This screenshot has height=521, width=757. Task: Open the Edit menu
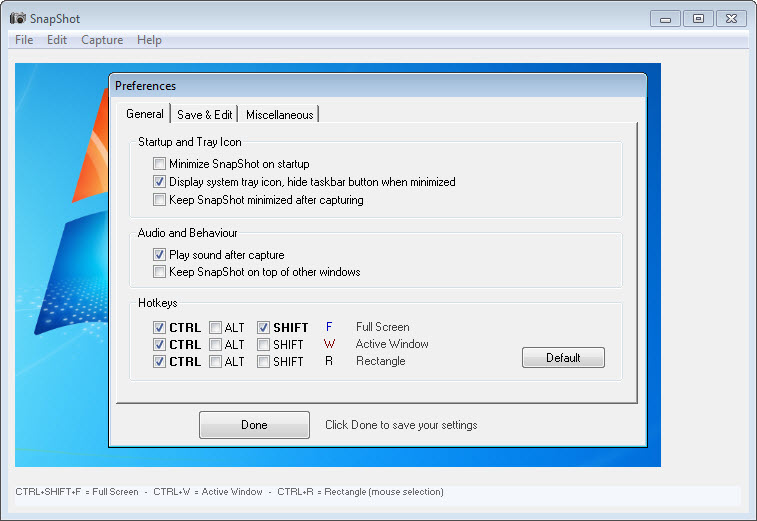click(x=57, y=40)
